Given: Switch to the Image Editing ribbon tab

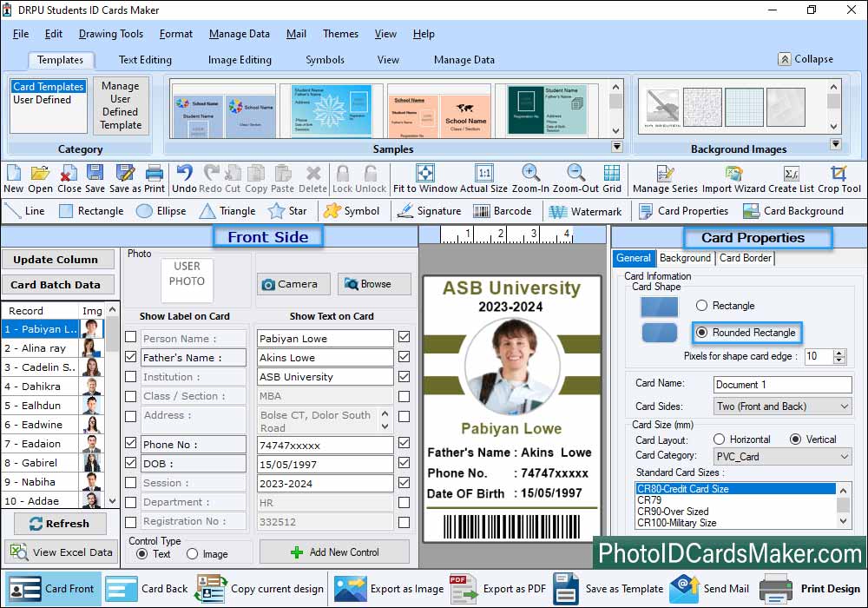Looking at the screenshot, I should pos(240,60).
